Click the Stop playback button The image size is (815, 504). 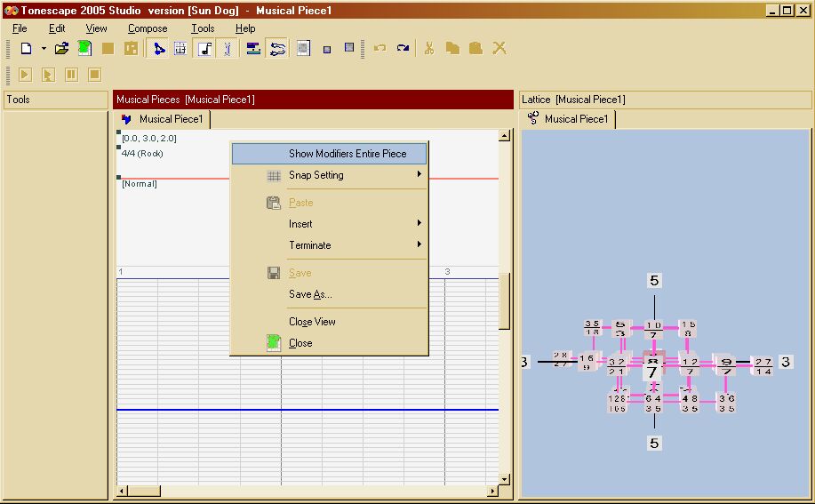94,75
